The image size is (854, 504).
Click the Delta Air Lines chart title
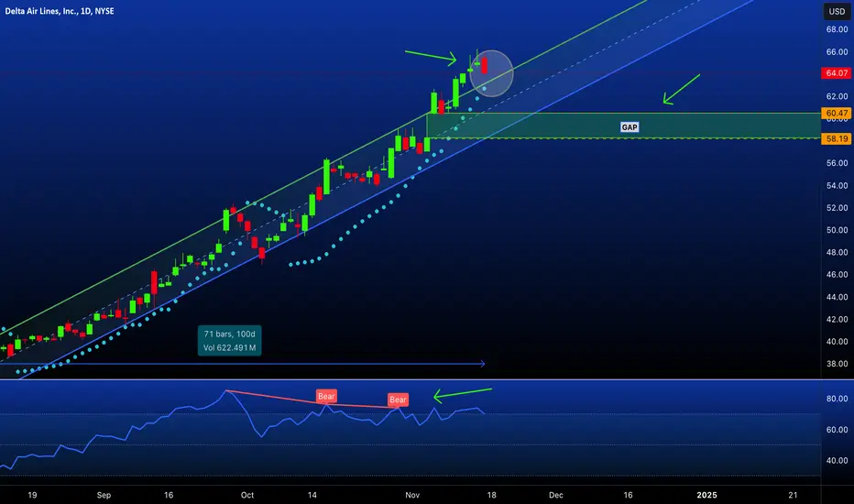point(60,11)
